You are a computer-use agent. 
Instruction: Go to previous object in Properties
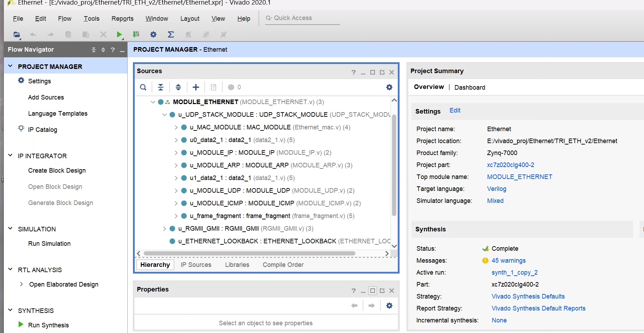(354, 306)
